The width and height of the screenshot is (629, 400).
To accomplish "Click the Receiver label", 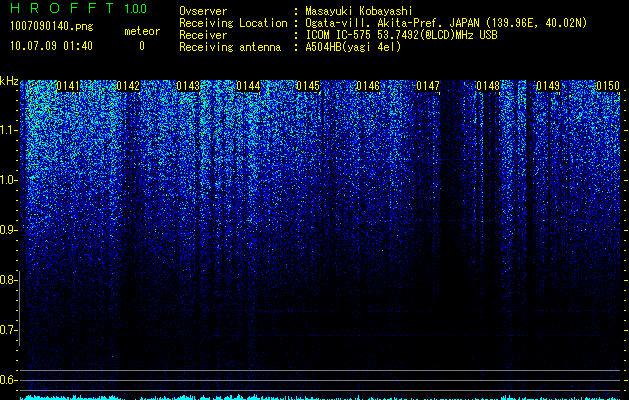I will click(203, 35).
